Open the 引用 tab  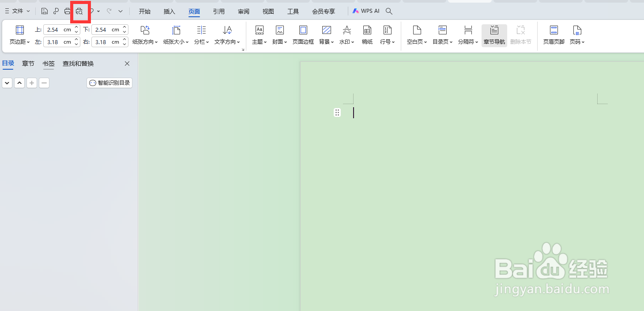point(219,11)
